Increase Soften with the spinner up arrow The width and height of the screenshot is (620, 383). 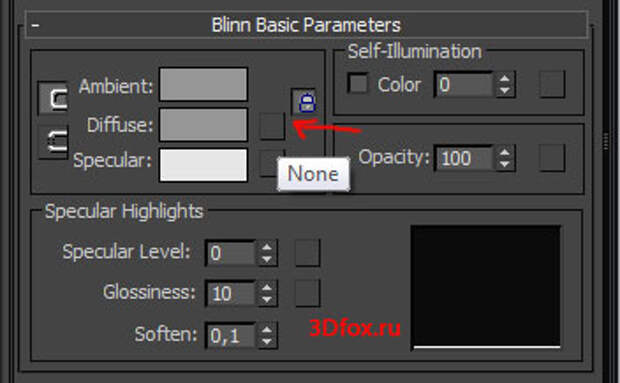click(x=267, y=330)
